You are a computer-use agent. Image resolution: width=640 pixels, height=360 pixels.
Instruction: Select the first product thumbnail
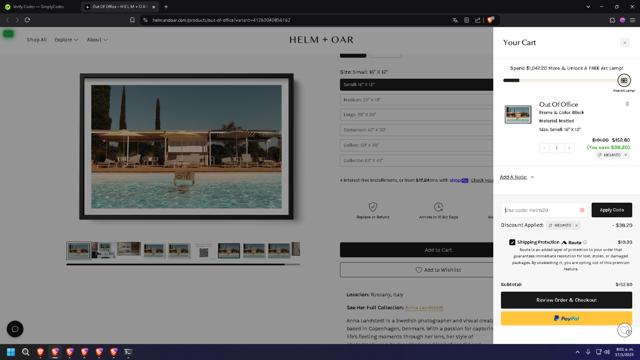click(78, 250)
